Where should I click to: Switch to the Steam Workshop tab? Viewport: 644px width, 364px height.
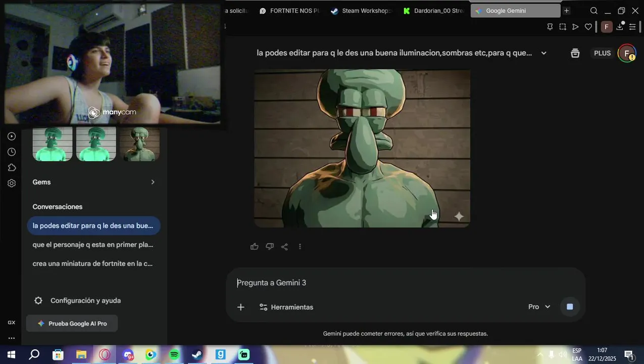click(x=361, y=11)
